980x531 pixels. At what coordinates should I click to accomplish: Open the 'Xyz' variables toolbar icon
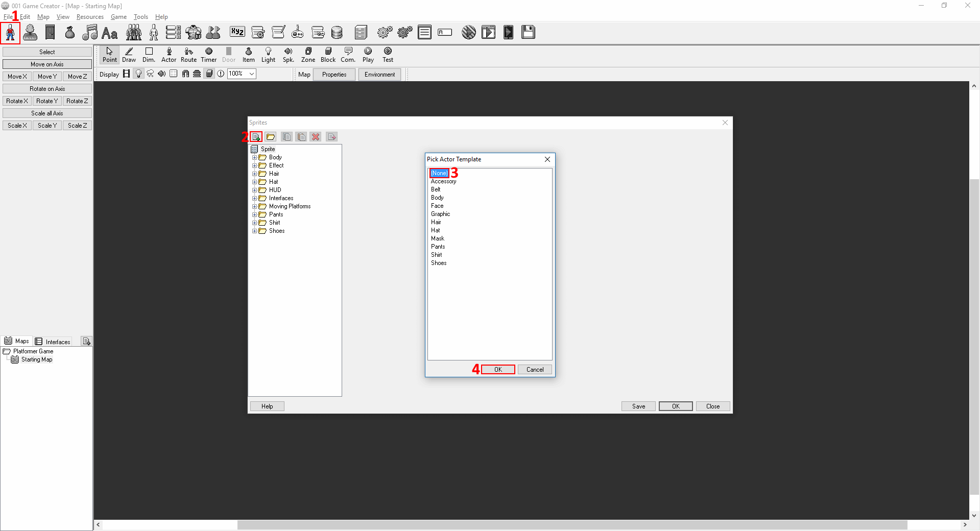point(237,32)
